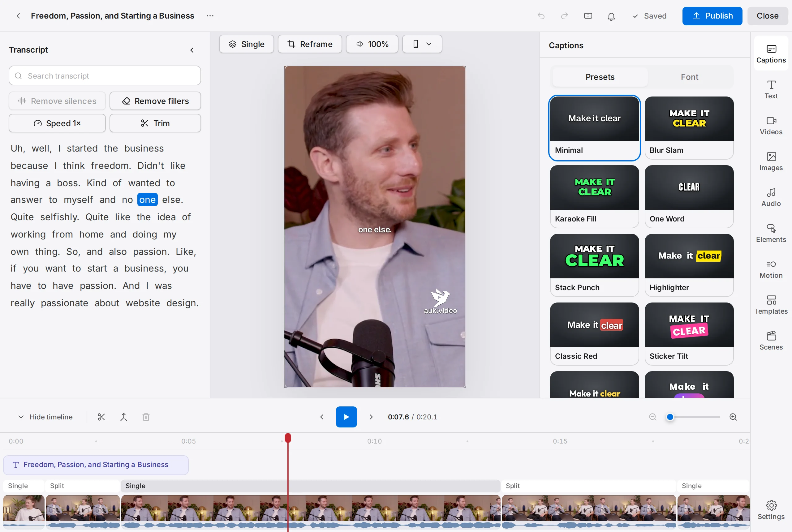The width and height of the screenshot is (792, 532).
Task: Open the device aspect ratio dropdown
Action: tap(422, 44)
